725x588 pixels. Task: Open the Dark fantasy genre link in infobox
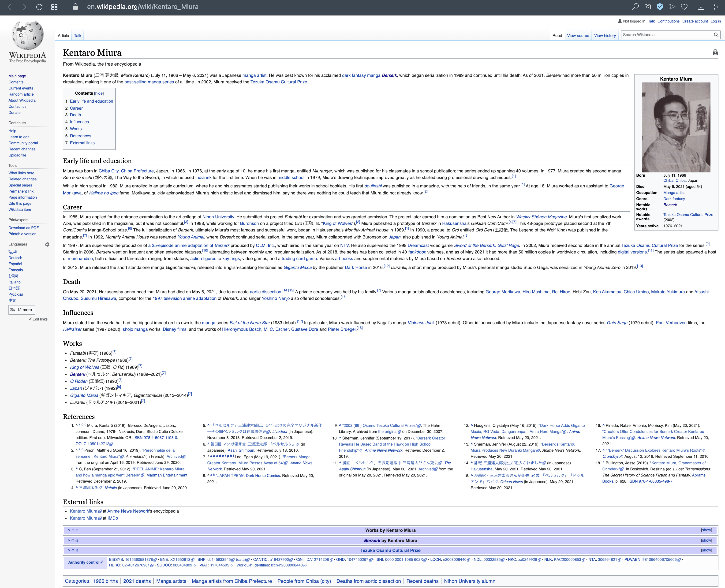674,199
